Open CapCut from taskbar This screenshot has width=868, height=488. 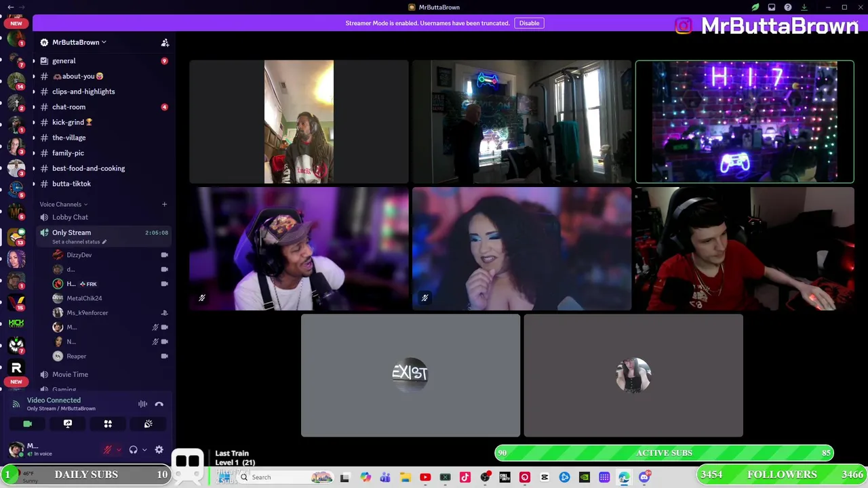[x=545, y=477]
